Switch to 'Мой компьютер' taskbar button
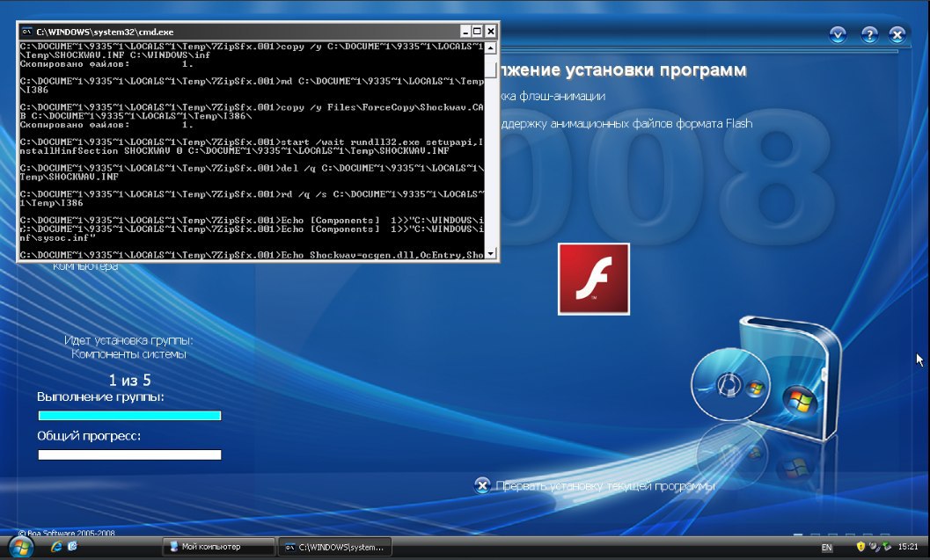Screen dimensions: 930x560 [x=218, y=547]
